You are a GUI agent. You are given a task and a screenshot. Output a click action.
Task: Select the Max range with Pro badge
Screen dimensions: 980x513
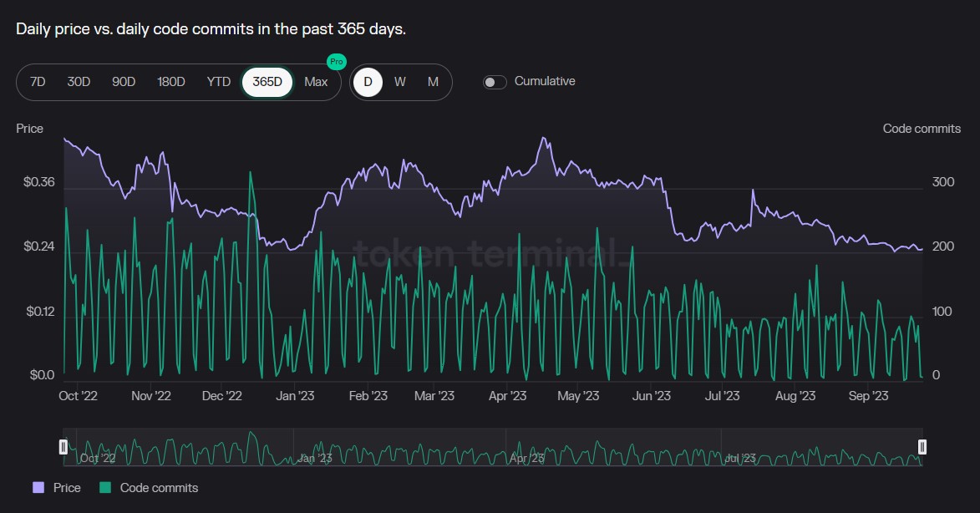(316, 81)
